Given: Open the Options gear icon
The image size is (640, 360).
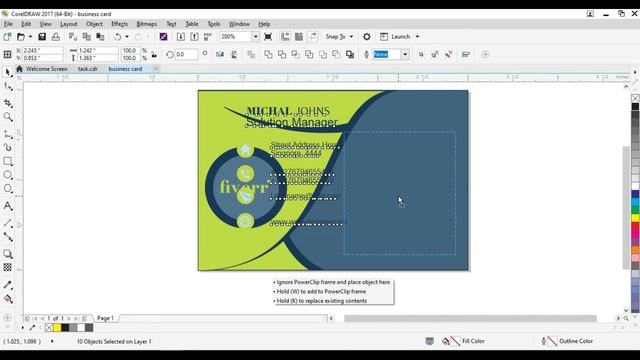Looking at the screenshot, I should pos(367,37).
